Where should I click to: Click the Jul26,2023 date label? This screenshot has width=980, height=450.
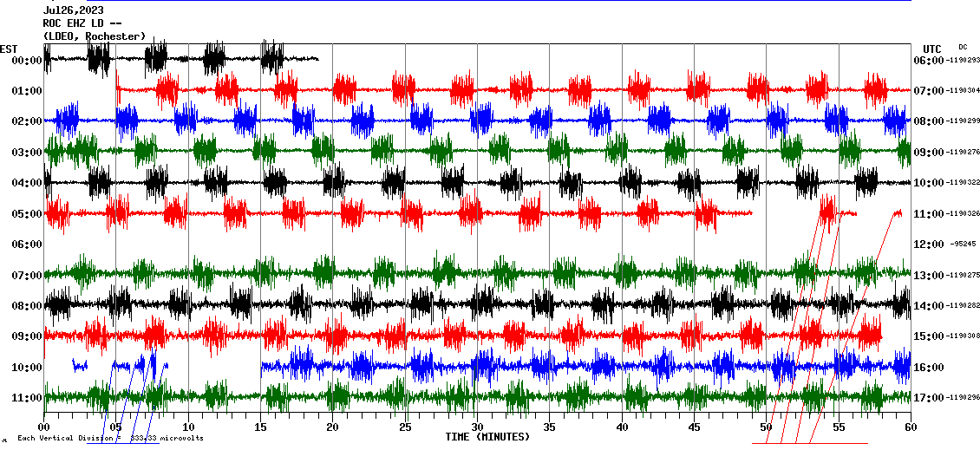coord(73,10)
